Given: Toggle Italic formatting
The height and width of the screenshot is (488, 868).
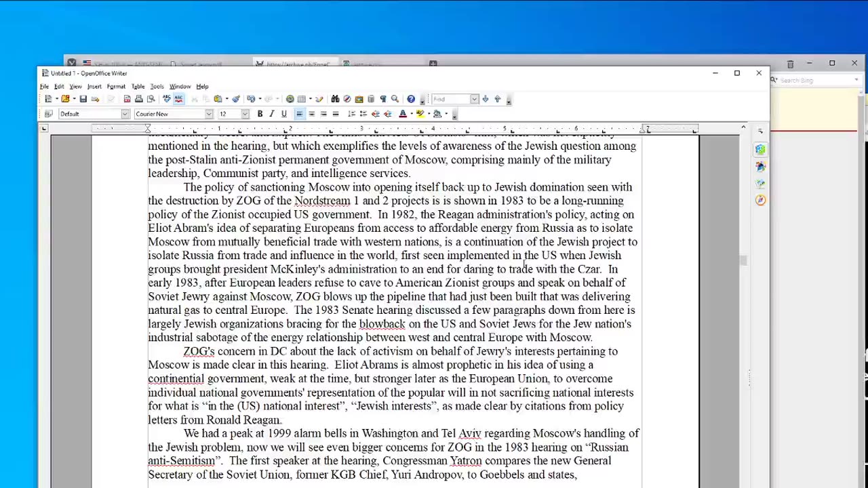Looking at the screenshot, I should coord(272,114).
